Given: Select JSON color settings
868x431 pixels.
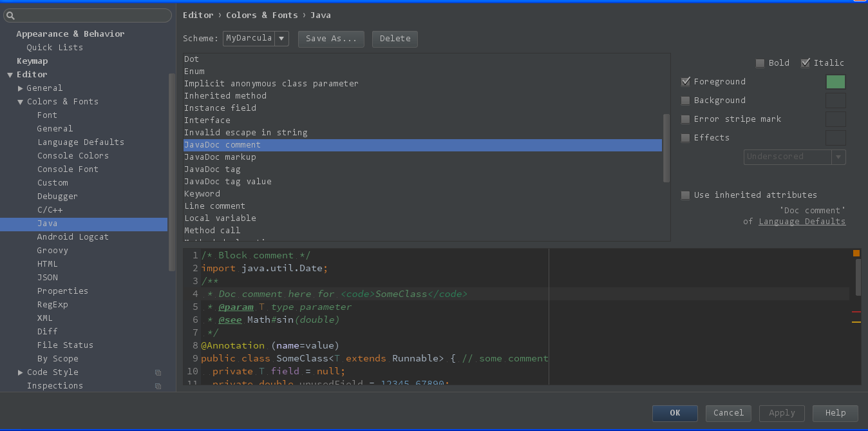Looking at the screenshot, I should 47,278.
